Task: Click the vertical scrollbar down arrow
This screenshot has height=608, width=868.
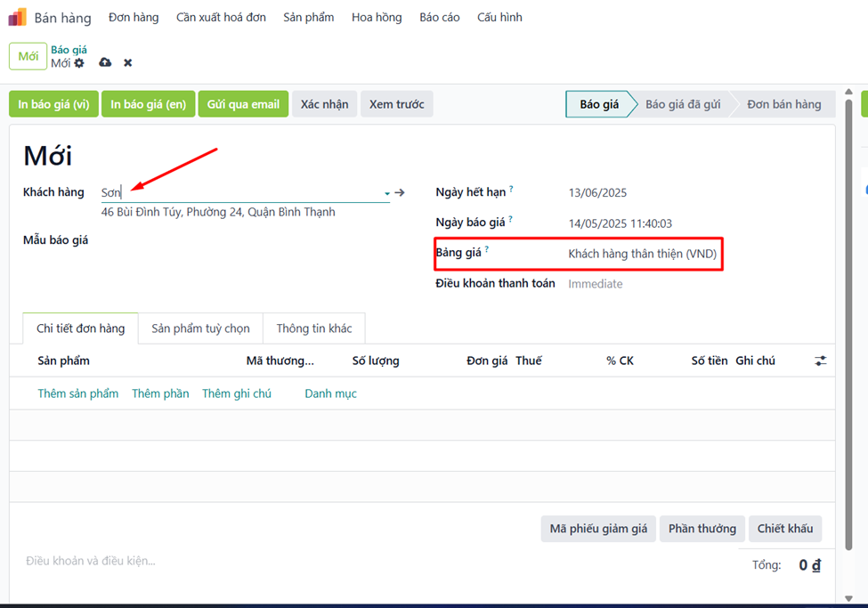Action: click(x=848, y=598)
